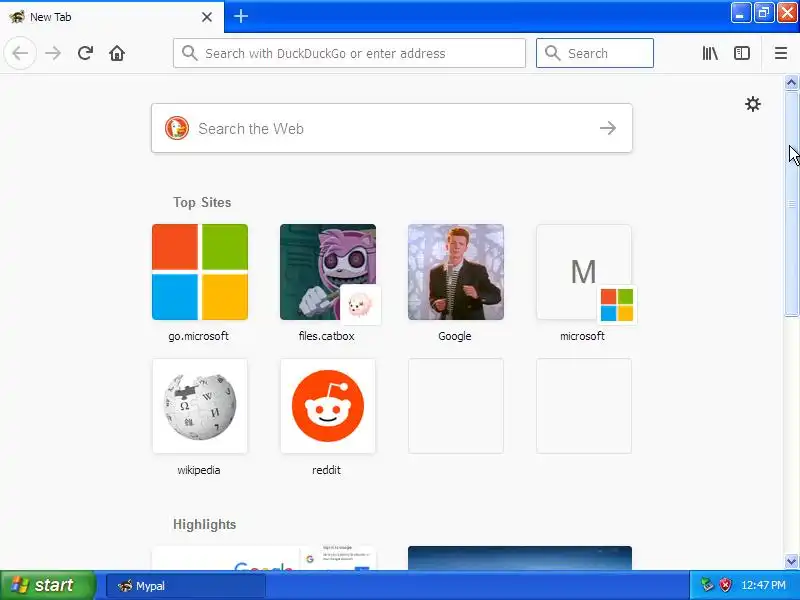Restore down the browser window
This screenshot has height=600, width=800.
click(x=764, y=13)
